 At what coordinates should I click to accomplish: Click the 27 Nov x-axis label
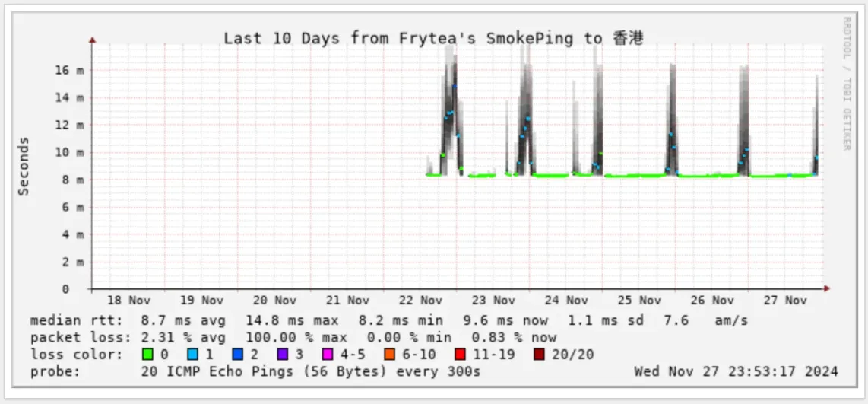click(785, 301)
